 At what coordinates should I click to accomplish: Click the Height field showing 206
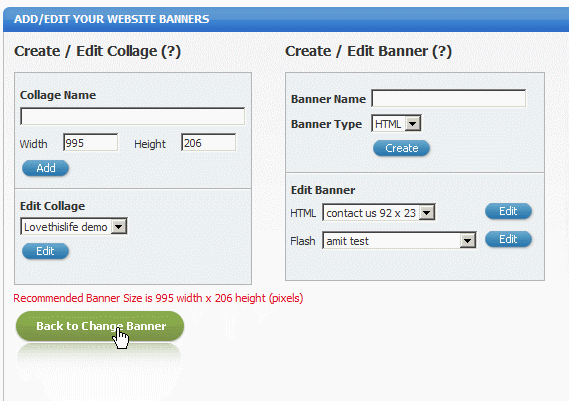click(208, 143)
